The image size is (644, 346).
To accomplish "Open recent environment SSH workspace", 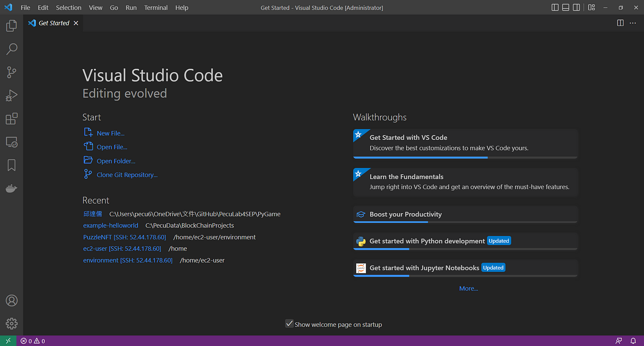I will (128, 260).
